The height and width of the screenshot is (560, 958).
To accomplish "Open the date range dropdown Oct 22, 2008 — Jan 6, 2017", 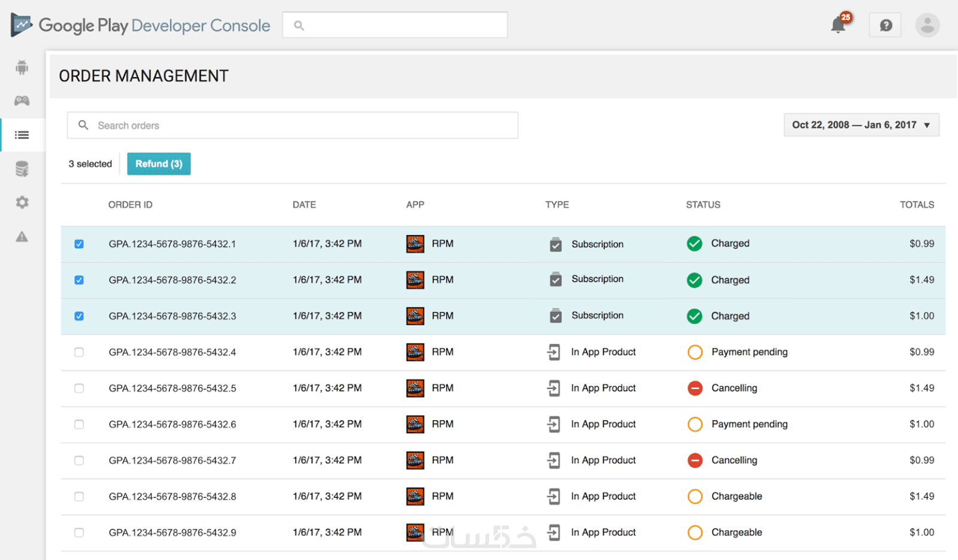I will (x=861, y=125).
